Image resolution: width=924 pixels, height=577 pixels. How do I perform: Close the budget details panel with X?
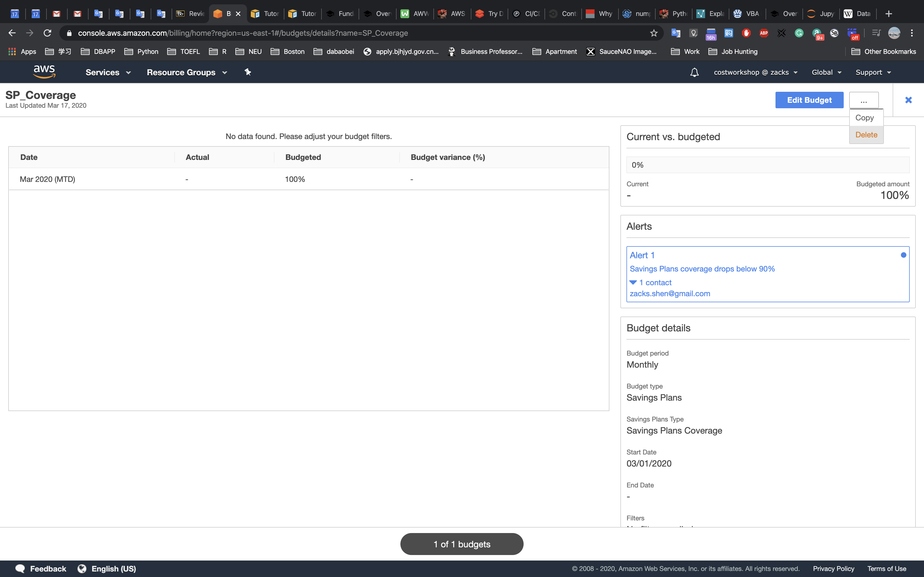click(x=908, y=100)
